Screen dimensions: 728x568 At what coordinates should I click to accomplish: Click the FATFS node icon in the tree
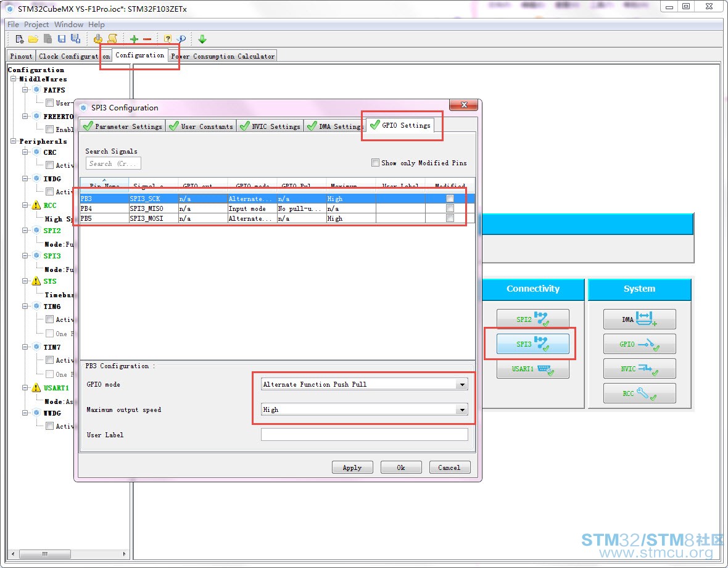click(x=36, y=89)
